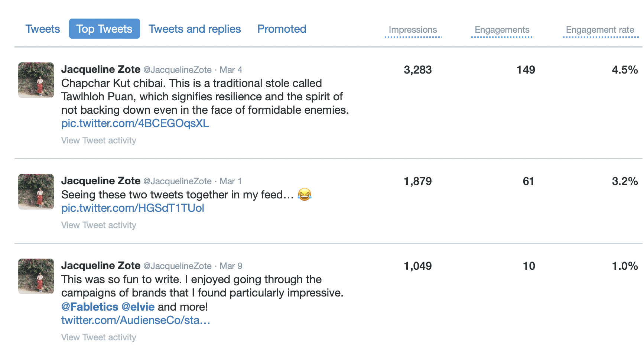Screen dimensions: 644x350
Task: Click the @elvie mention
Action: pyautogui.click(x=138, y=307)
